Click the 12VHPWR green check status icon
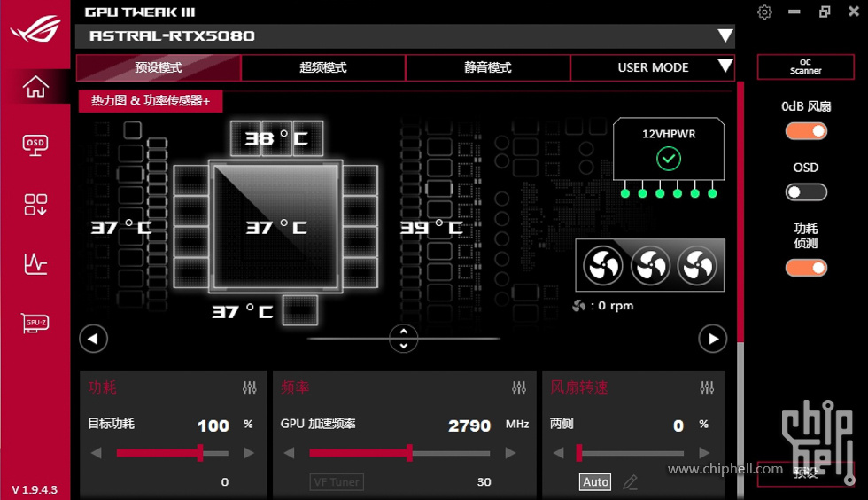Image resolution: width=868 pixels, height=500 pixels. coord(669,159)
